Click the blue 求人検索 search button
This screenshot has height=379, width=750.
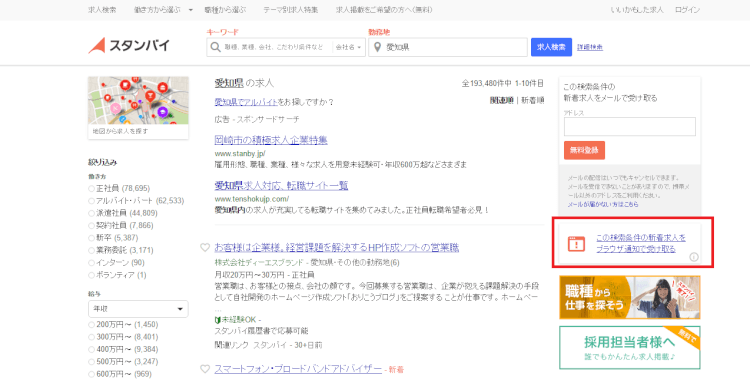551,47
